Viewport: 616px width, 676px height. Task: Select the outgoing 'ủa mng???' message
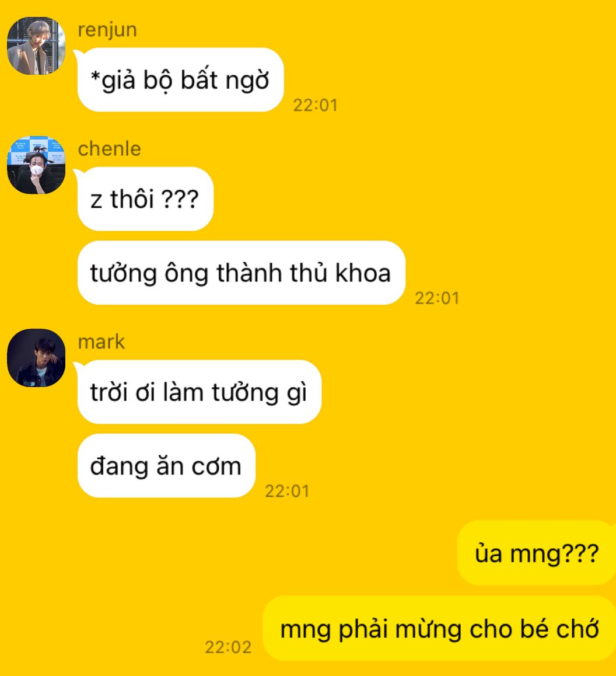point(537,553)
